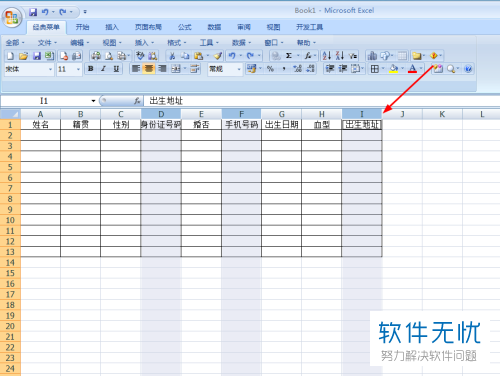The image size is (500, 376).
Task: Increase decimal places icon
Action: (297, 69)
